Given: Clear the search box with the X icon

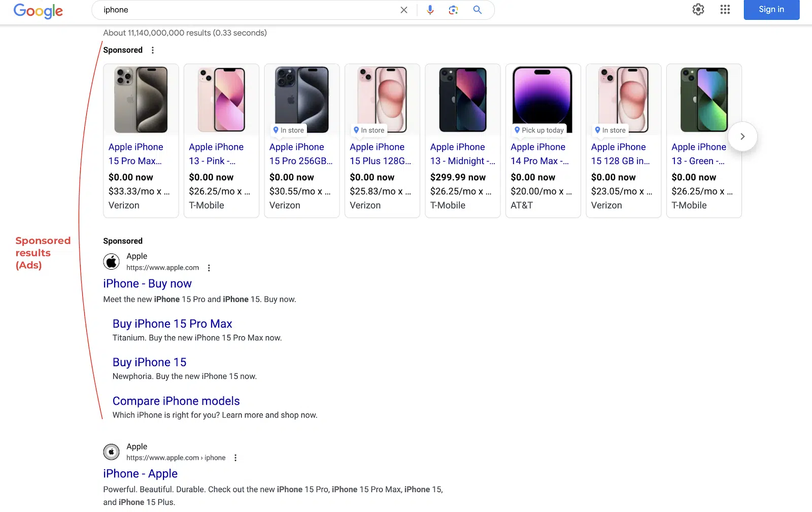Looking at the screenshot, I should [404, 10].
